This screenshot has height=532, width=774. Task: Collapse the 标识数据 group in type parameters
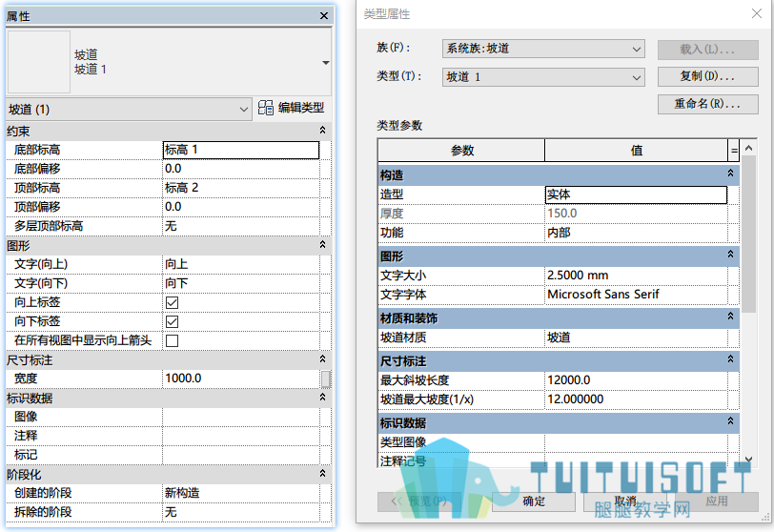pos(730,421)
